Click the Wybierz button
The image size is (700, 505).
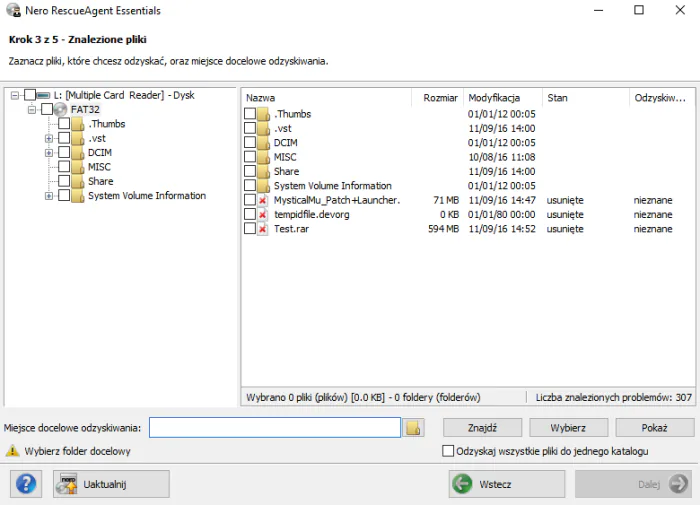tap(568, 428)
